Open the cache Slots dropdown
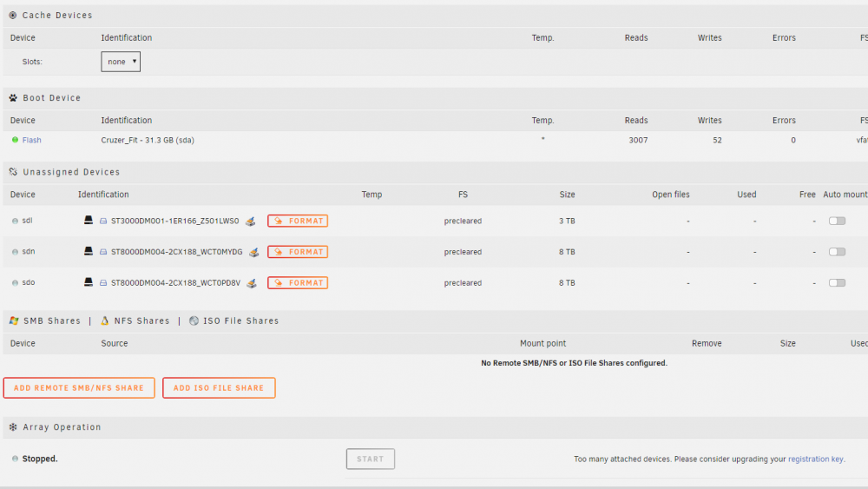Screen dimensions: 868x489 tap(121, 62)
